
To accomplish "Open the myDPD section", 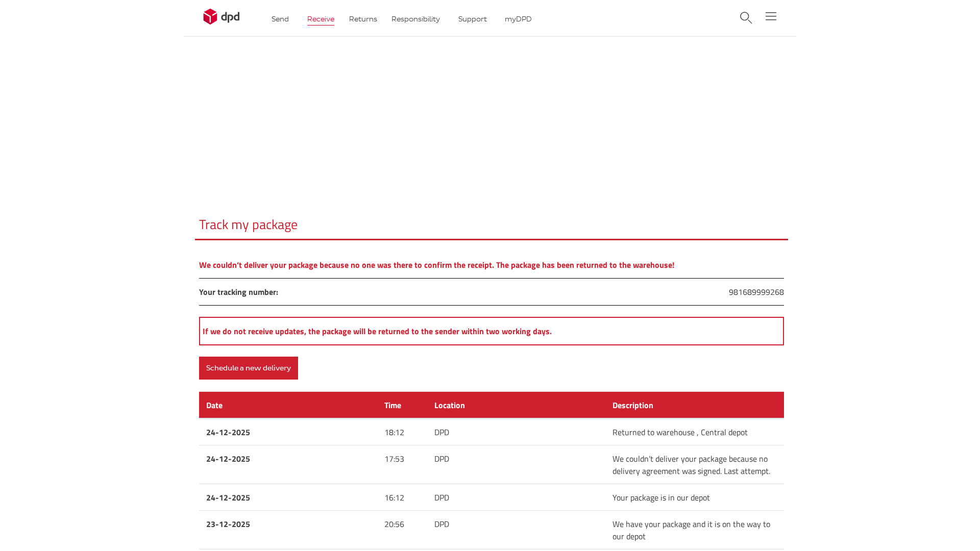I will tap(518, 19).
